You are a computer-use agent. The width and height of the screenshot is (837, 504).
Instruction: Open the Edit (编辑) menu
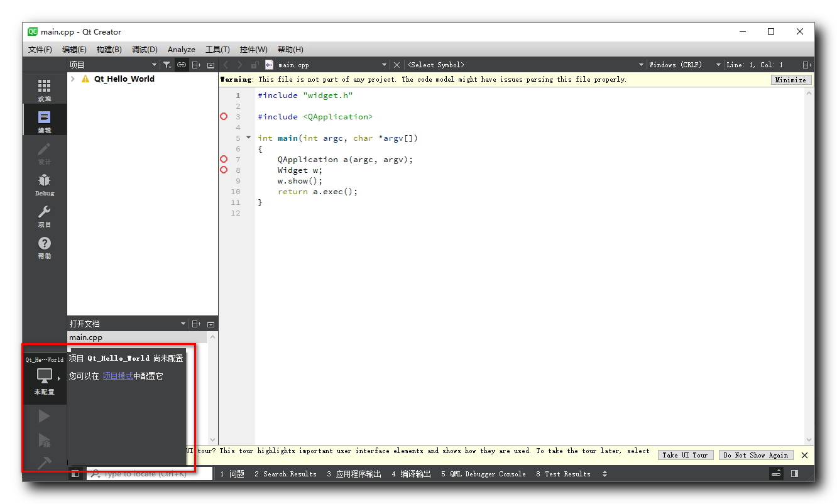pyautogui.click(x=74, y=50)
